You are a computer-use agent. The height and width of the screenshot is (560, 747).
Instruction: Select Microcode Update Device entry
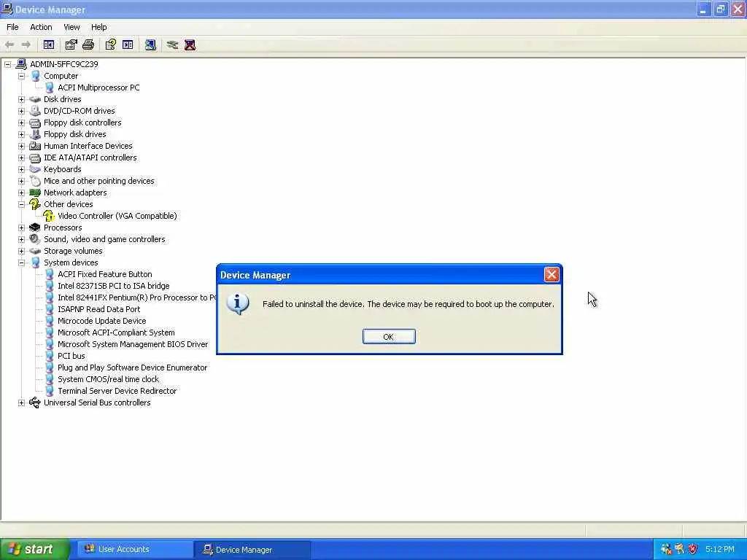click(x=102, y=321)
